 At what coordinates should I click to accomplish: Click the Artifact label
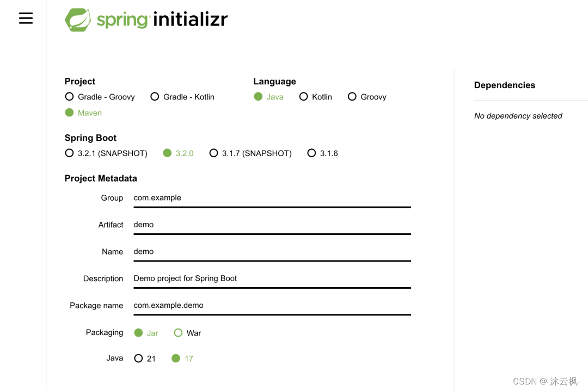pos(111,225)
